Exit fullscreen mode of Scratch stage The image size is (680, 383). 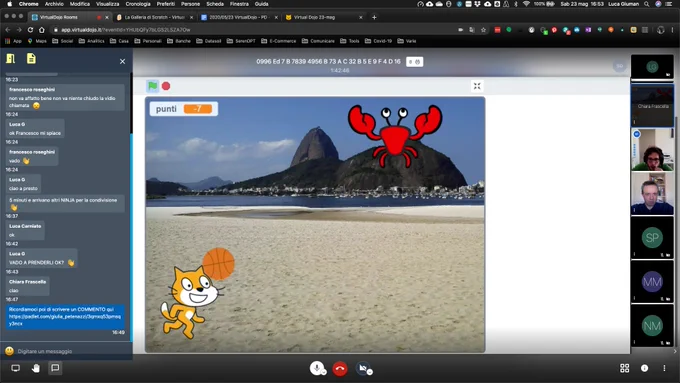click(477, 86)
